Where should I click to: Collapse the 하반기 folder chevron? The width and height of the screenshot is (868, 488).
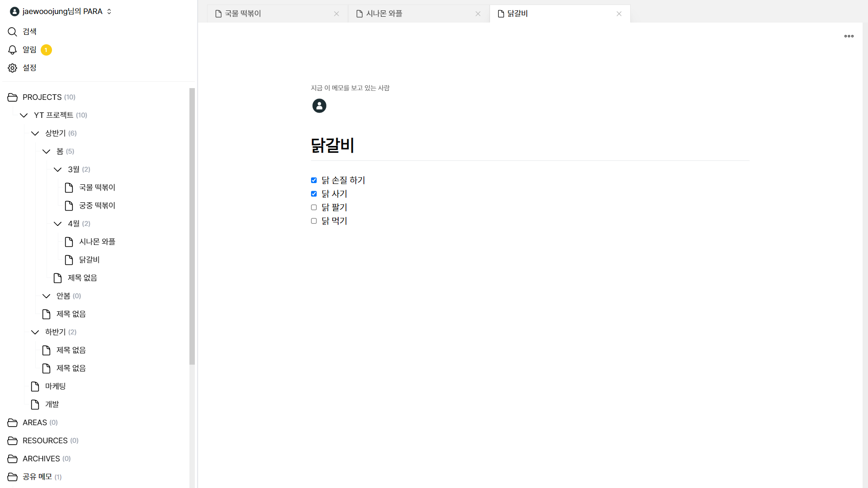tap(35, 332)
